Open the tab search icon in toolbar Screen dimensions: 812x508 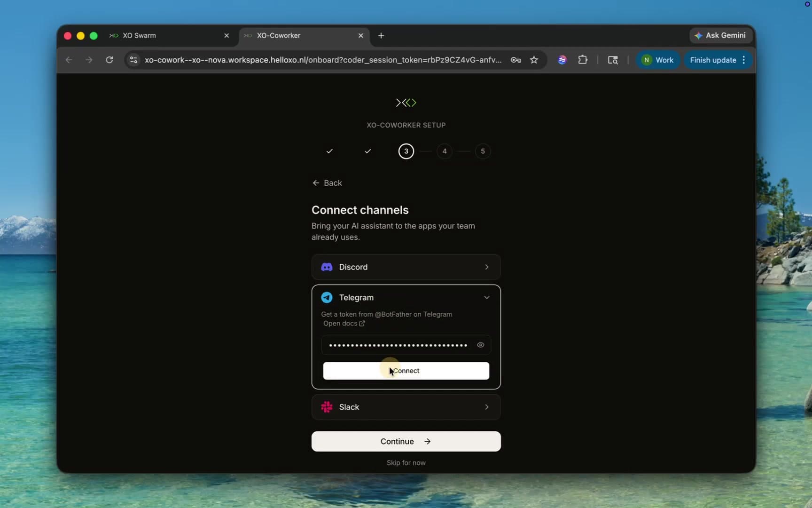613,60
